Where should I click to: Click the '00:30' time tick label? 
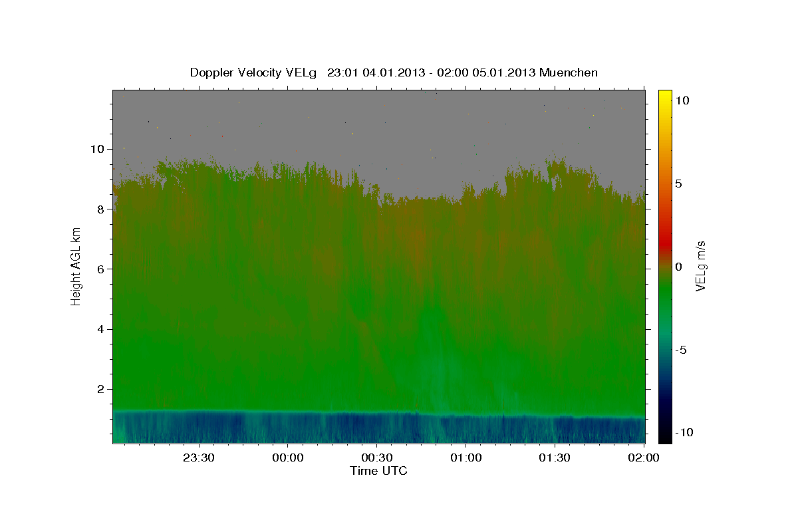376,458
